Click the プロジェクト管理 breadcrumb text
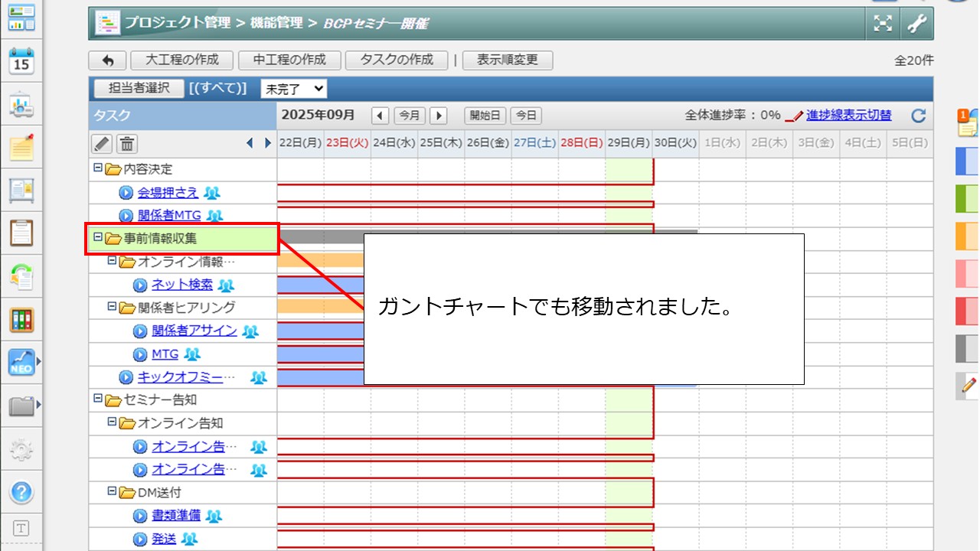Viewport: 980px width, 551px height. click(x=178, y=23)
